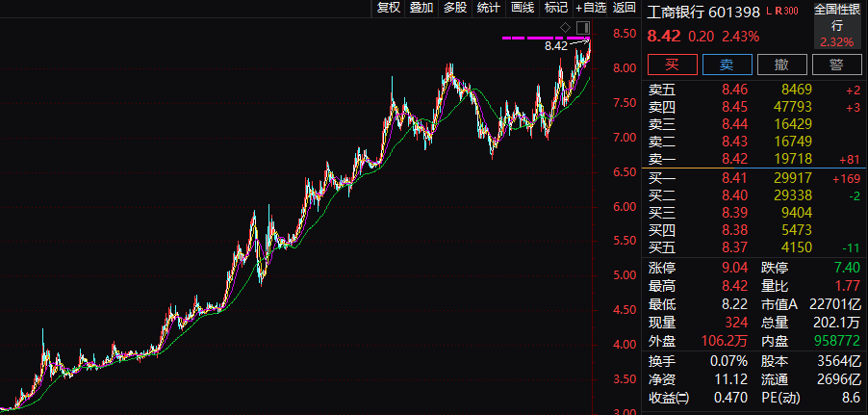The image size is (868, 415).
Task: Select the 买五 row at 8.37
Action: tap(753, 247)
